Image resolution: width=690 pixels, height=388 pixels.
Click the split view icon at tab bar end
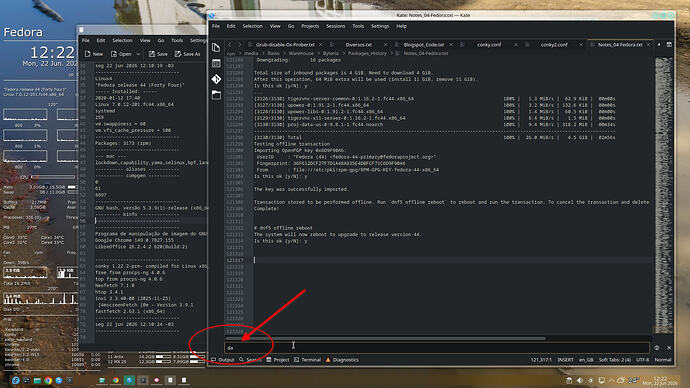[x=669, y=44]
